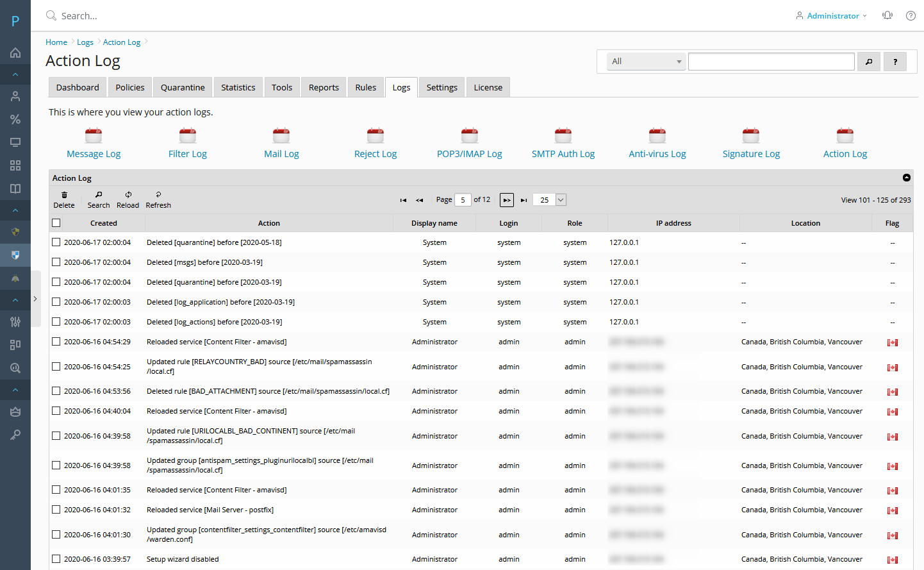Switch to the Statistics tab

[x=238, y=87]
